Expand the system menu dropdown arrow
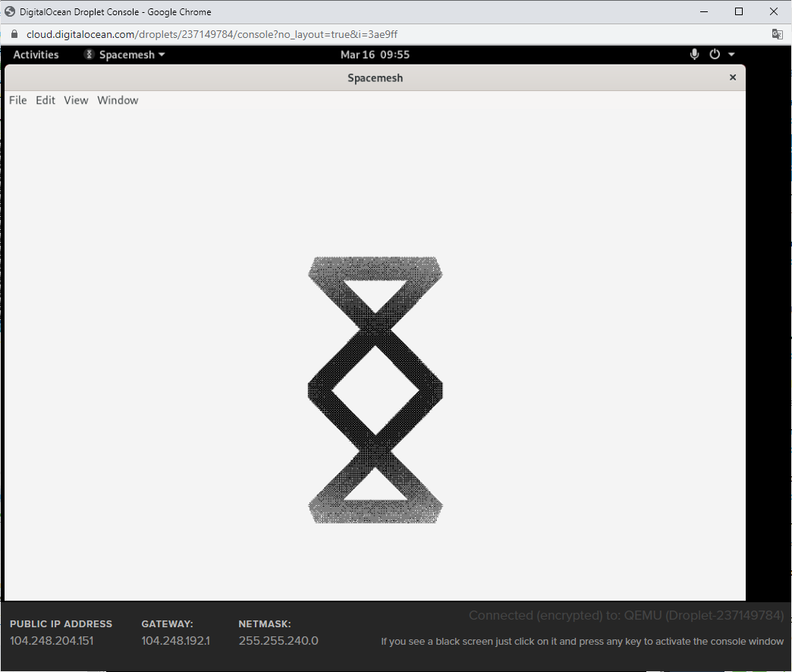Image resolution: width=792 pixels, height=672 pixels. pyautogui.click(x=731, y=55)
